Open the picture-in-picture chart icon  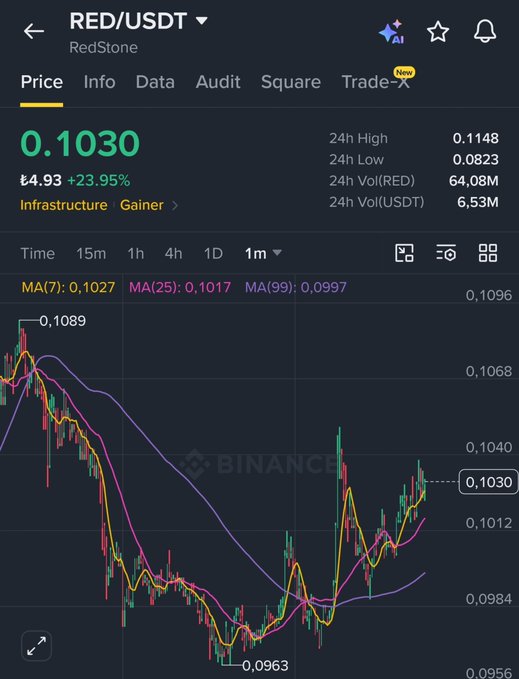pyautogui.click(x=404, y=253)
